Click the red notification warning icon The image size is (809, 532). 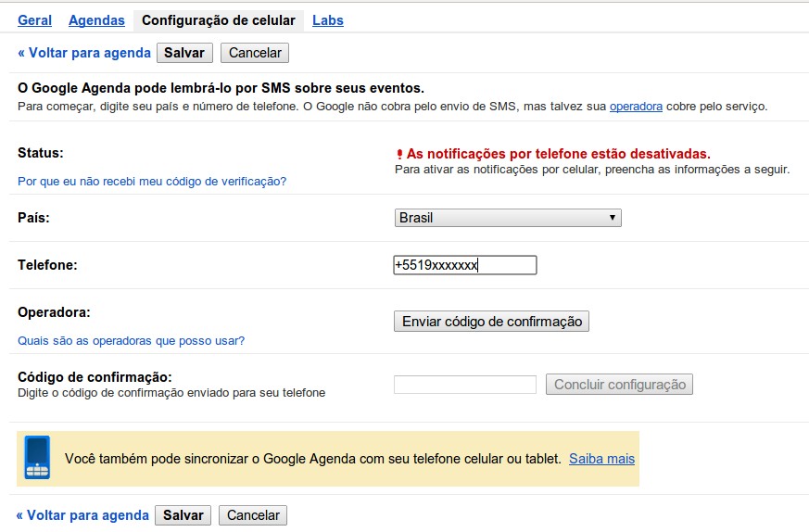click(399, 154)
